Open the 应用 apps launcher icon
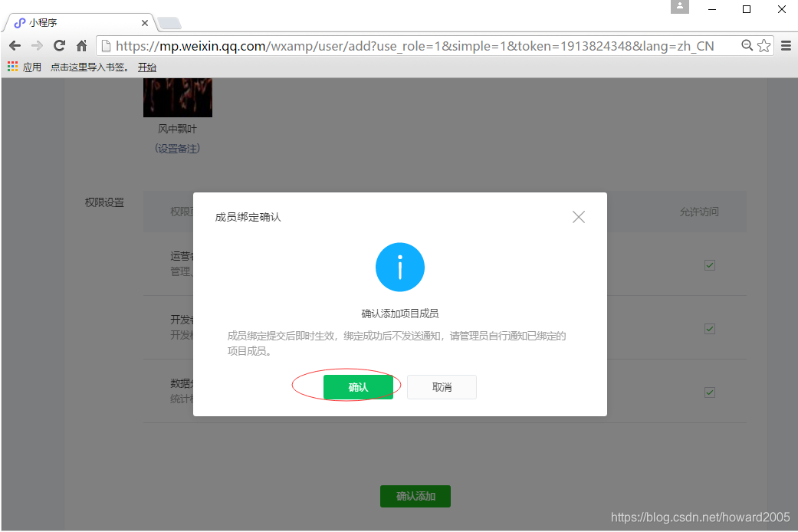This screenshot has height=532, width=798. point(12,67)
